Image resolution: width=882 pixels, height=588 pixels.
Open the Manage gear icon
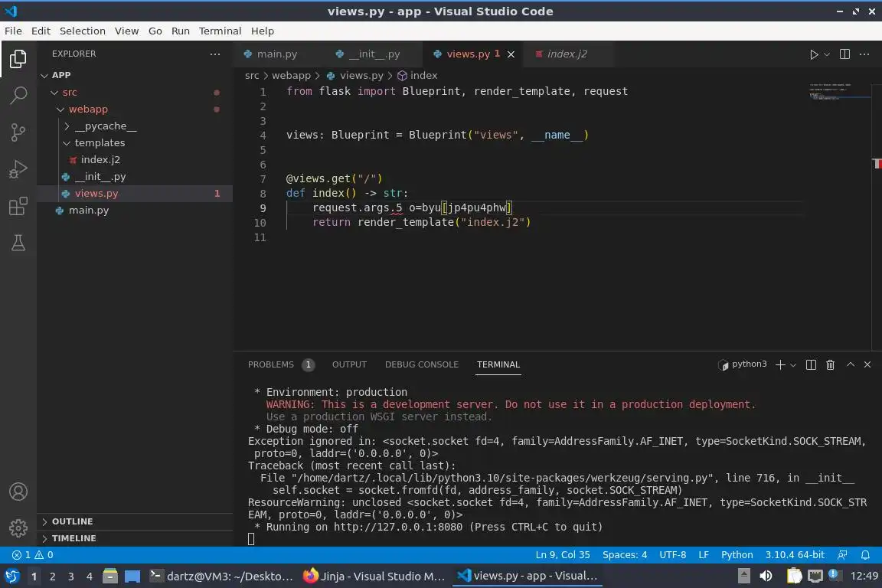[18, 528]
